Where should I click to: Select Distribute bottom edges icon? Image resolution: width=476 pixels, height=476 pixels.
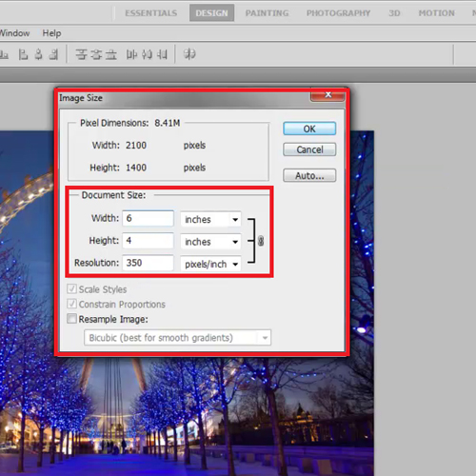tap(111, 54)
